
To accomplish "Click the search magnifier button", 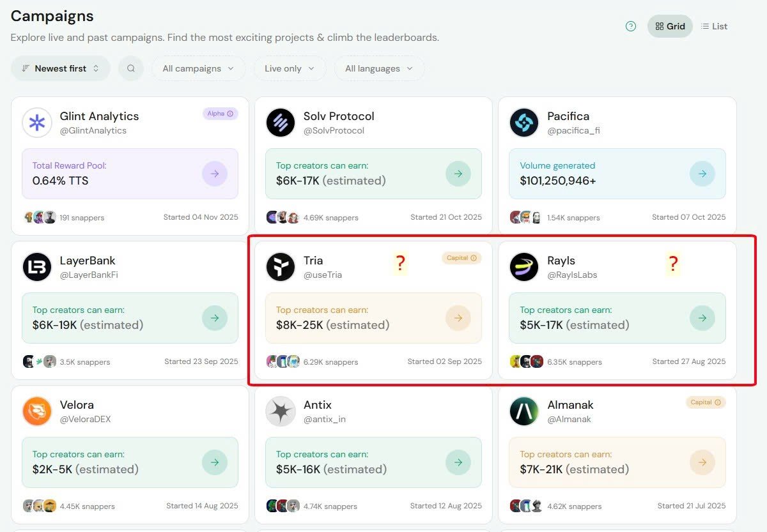I will tap(131, 68).
